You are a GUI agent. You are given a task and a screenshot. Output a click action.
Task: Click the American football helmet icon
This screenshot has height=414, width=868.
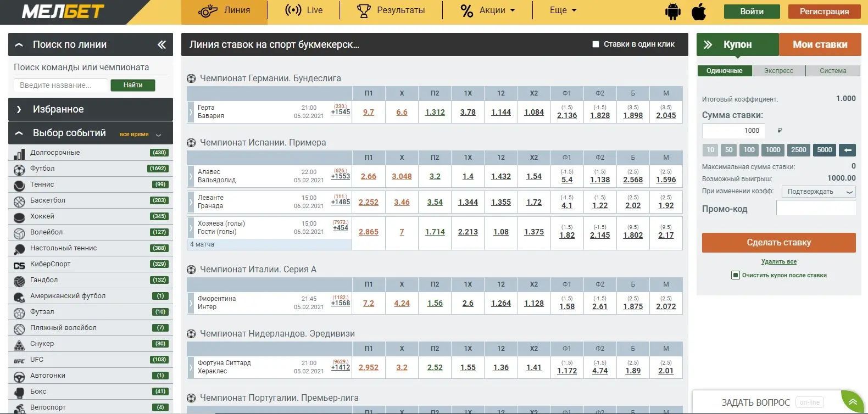coord(19,296)
